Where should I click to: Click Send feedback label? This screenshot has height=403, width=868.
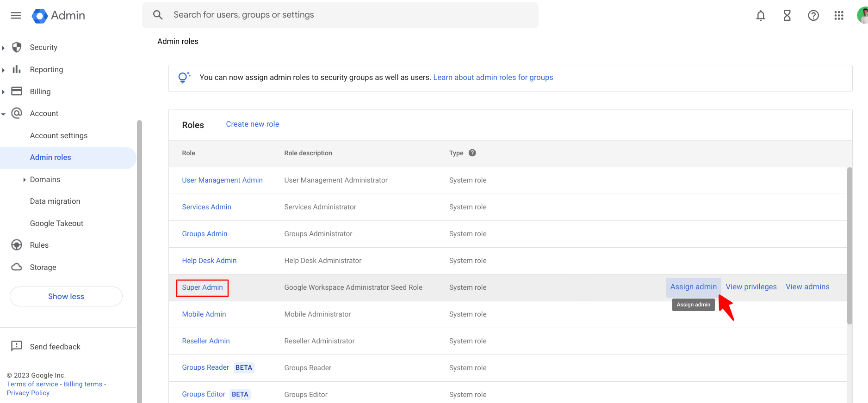(x=55, y=347)
